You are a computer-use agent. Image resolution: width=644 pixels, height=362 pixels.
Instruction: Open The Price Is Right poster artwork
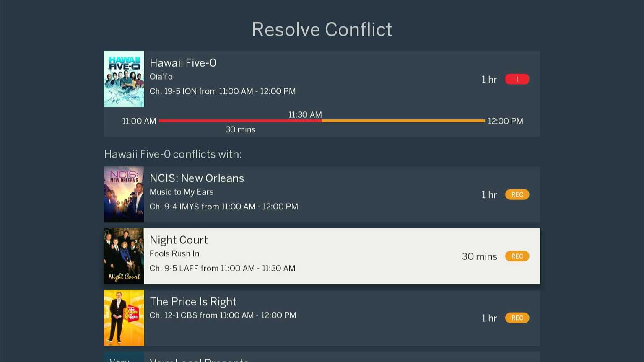(x=124, y=318)
